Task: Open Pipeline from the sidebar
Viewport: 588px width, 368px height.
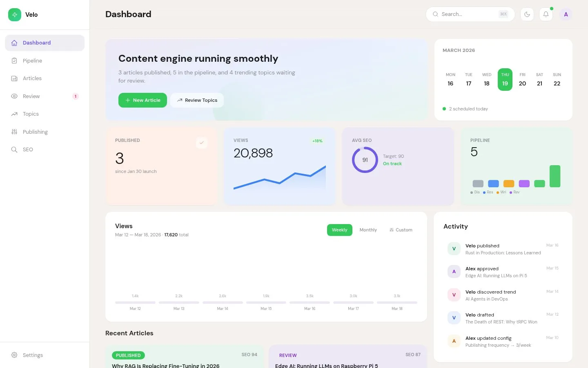Action: [x=32, y=61]
